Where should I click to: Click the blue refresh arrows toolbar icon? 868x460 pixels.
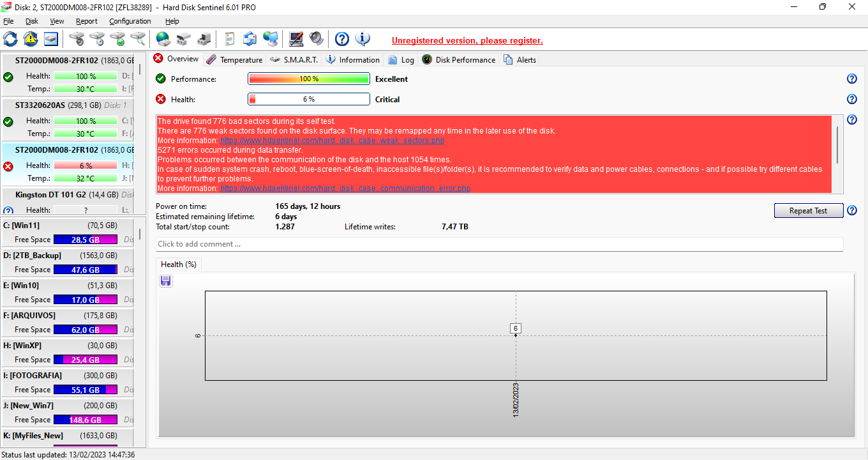click(10, 39)
